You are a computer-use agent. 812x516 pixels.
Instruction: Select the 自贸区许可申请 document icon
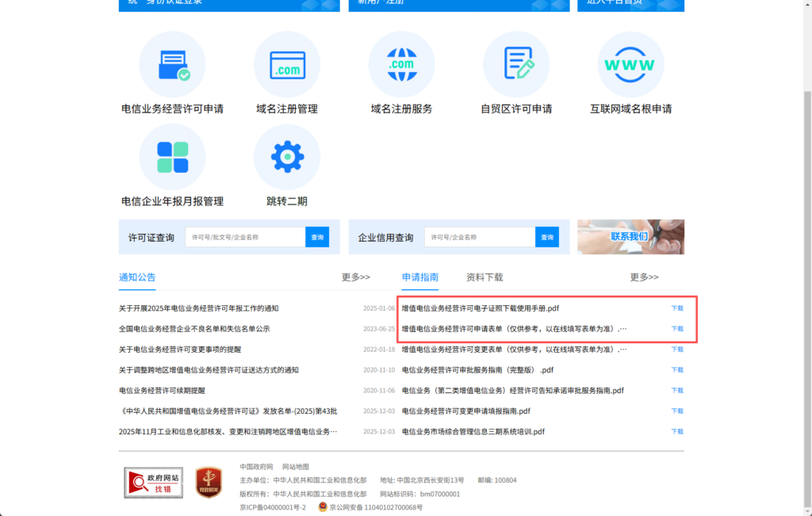coord(516,64)
